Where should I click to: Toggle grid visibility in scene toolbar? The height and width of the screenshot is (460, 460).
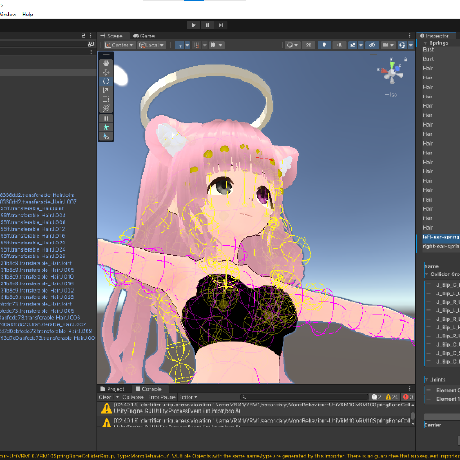pos(180,45)
